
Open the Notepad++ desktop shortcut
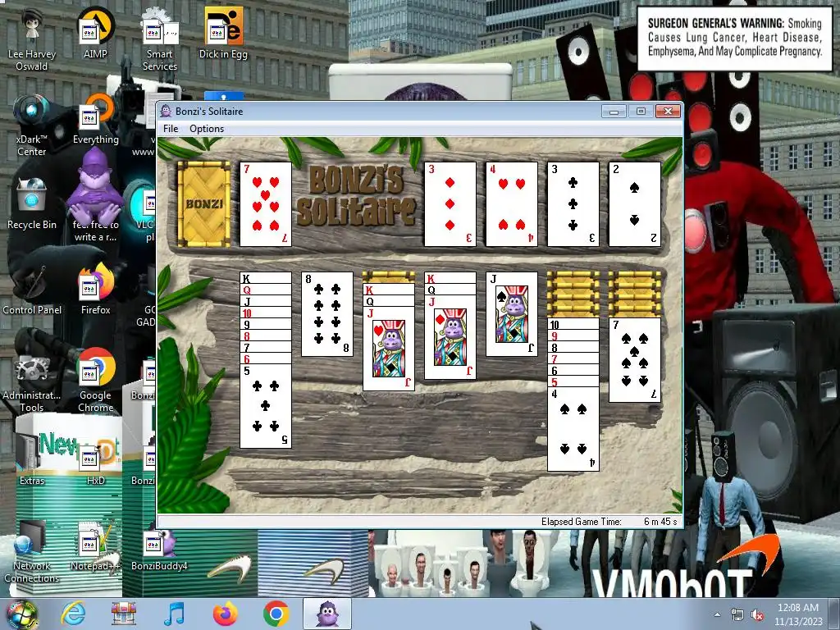coord(95,546)
